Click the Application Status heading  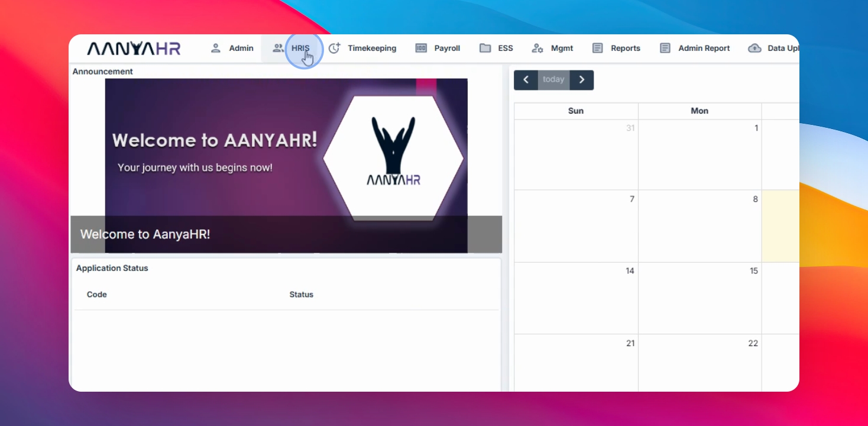click(x=112, y=268)
